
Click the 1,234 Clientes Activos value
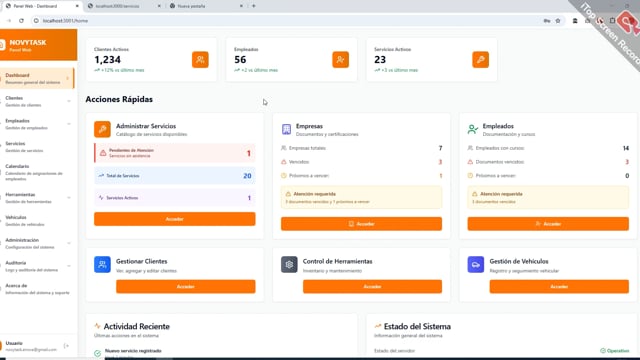(x=107, y=60)
